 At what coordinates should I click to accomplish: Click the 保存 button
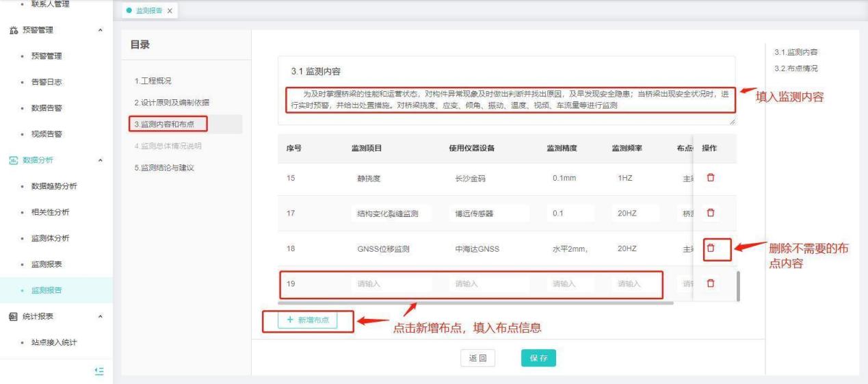(x=538, y=358)
